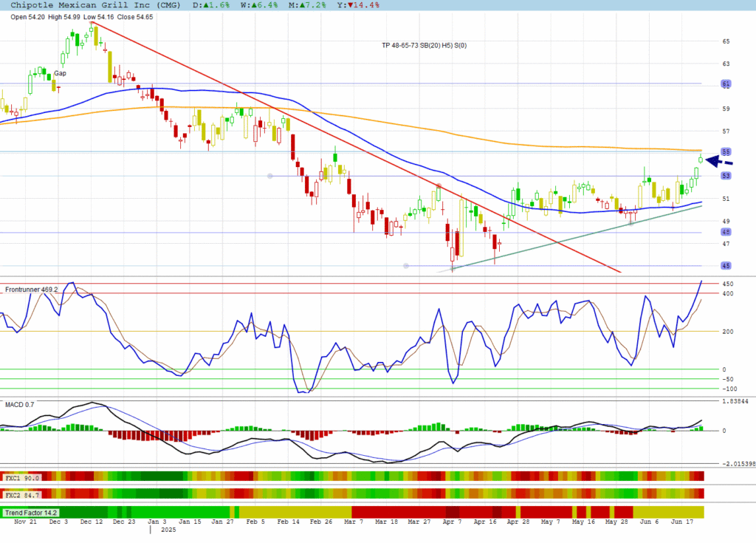Click the Frontrunner 469.2 indicator label
Viewport: 756px width, 543px height.
[x=31, y=290]
